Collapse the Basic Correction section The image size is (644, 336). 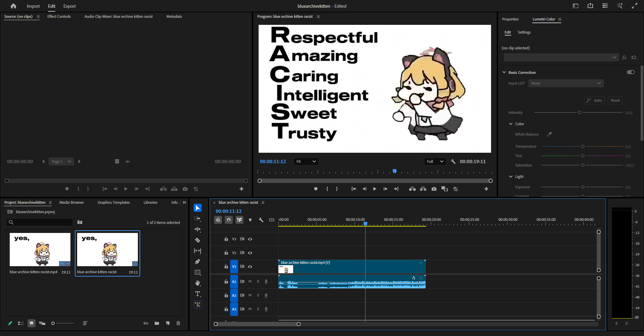tap(504, 72)
